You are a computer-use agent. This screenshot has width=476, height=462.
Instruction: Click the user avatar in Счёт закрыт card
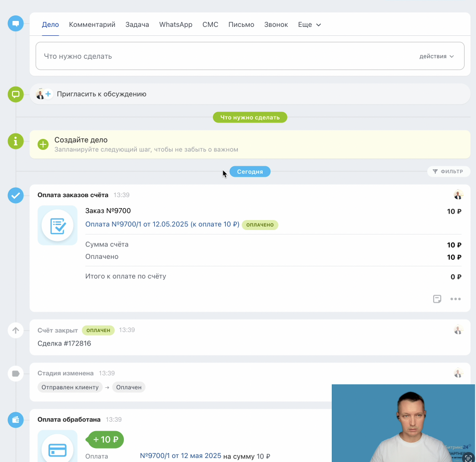click(x=458, y=330)
